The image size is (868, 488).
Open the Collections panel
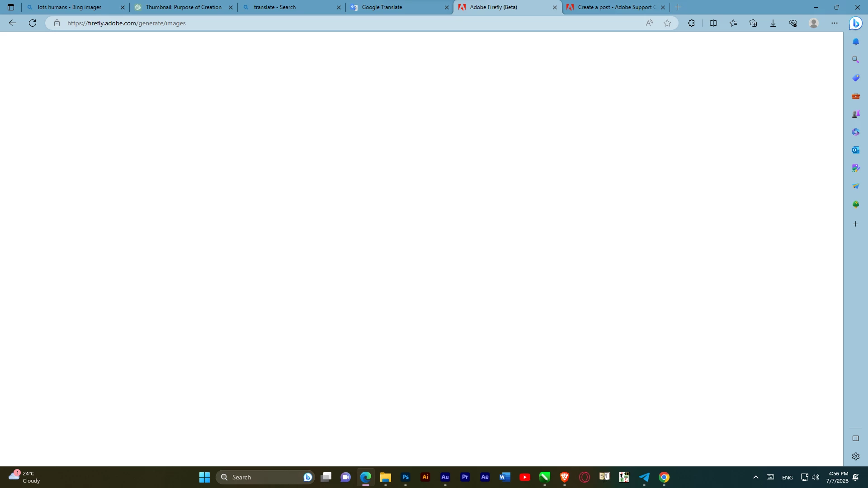pyautogui.click(x=753, y=23)
